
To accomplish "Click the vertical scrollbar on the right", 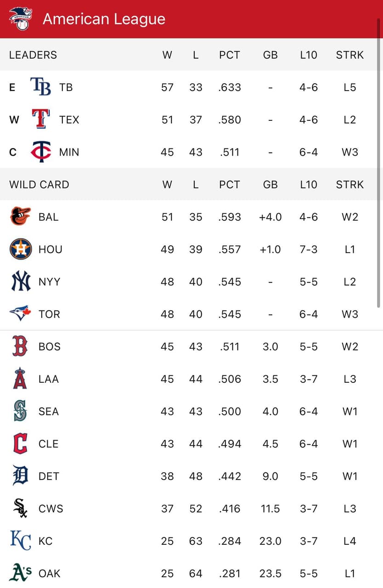I will 378,163.
